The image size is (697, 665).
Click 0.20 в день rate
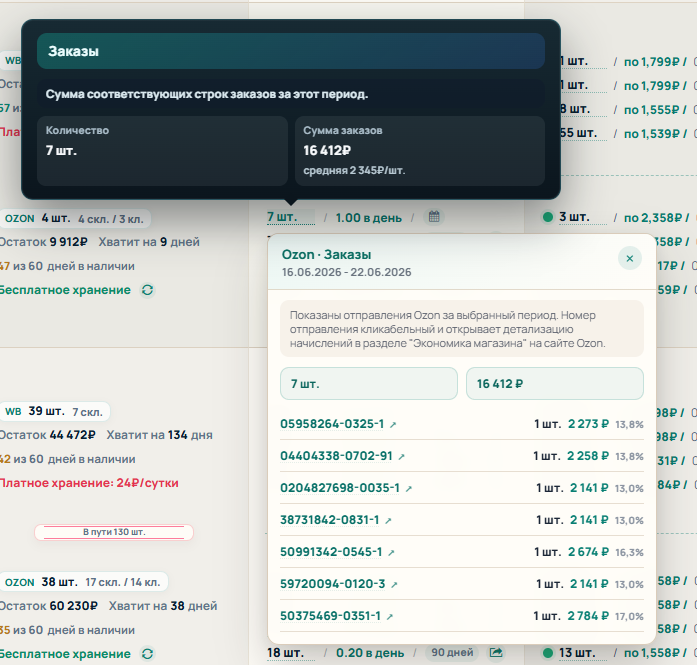[370, 653]
